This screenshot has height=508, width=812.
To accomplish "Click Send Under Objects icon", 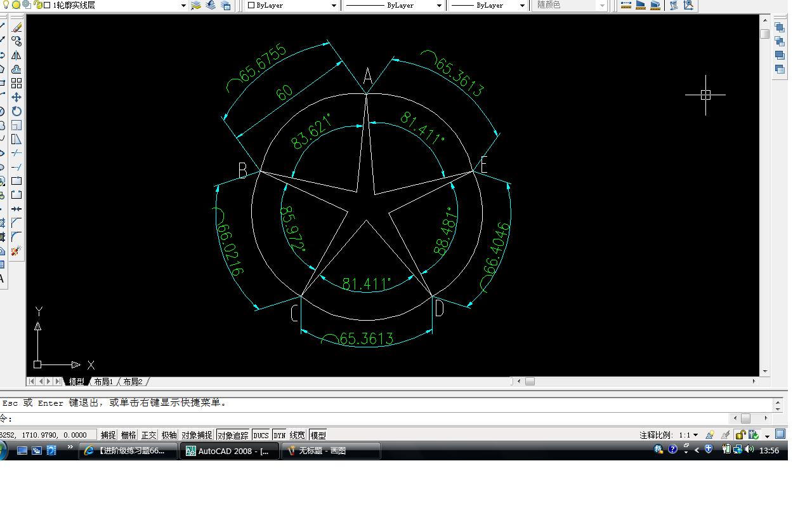I will [x=780, y=69].
